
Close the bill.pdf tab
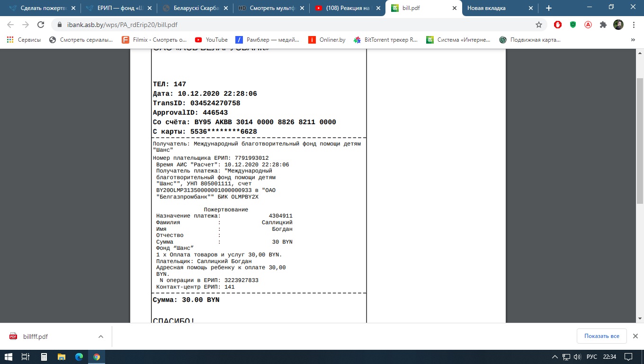point(455,8)
